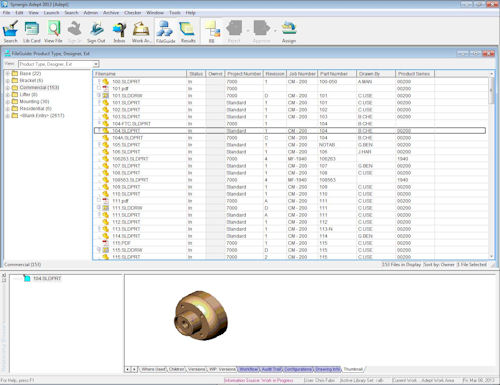The height and width of the screenshot is (385, 500).
Task: Click the drawing icon for 111.SLDDRW
Action: point(106,208)
